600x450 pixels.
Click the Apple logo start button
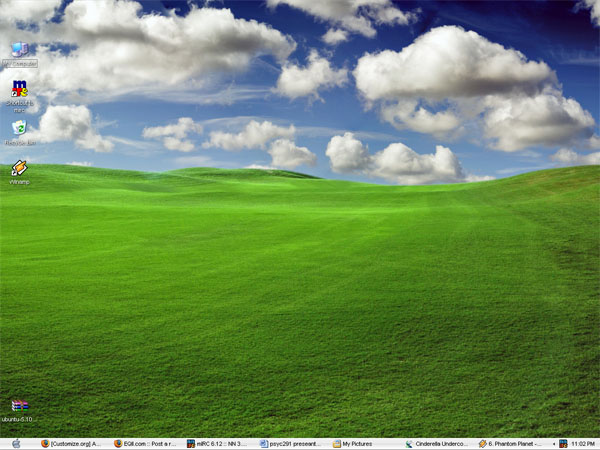[x=16, y=444]
